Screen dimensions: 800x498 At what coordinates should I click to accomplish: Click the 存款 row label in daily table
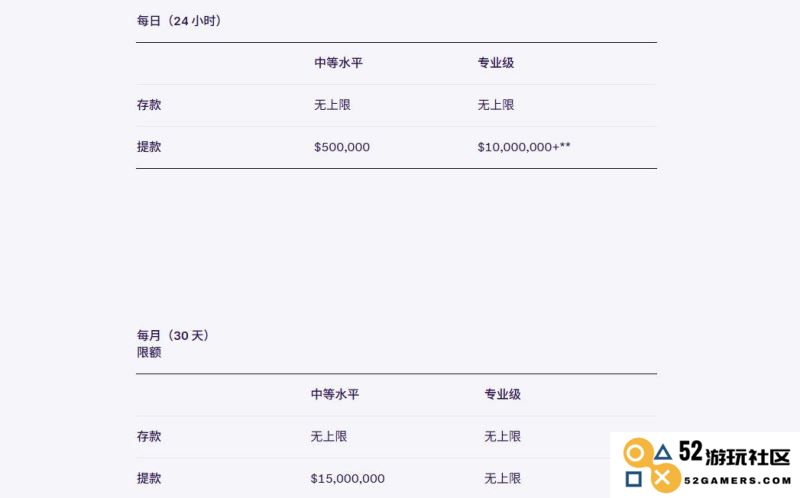point(149,105)
